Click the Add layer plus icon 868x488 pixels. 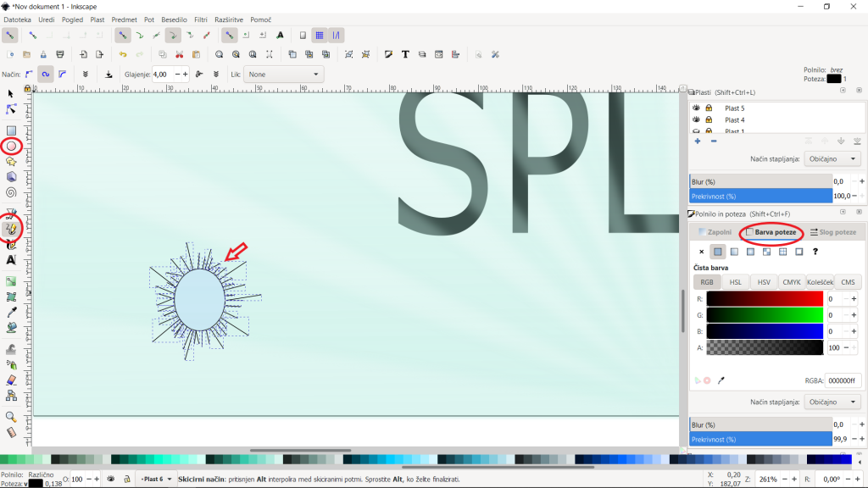click(698, 141)
